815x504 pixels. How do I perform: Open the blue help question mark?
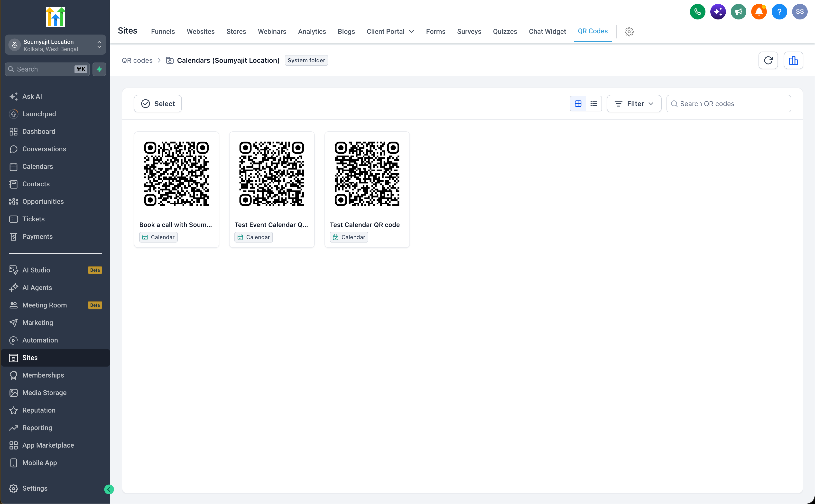coord(779,12)
